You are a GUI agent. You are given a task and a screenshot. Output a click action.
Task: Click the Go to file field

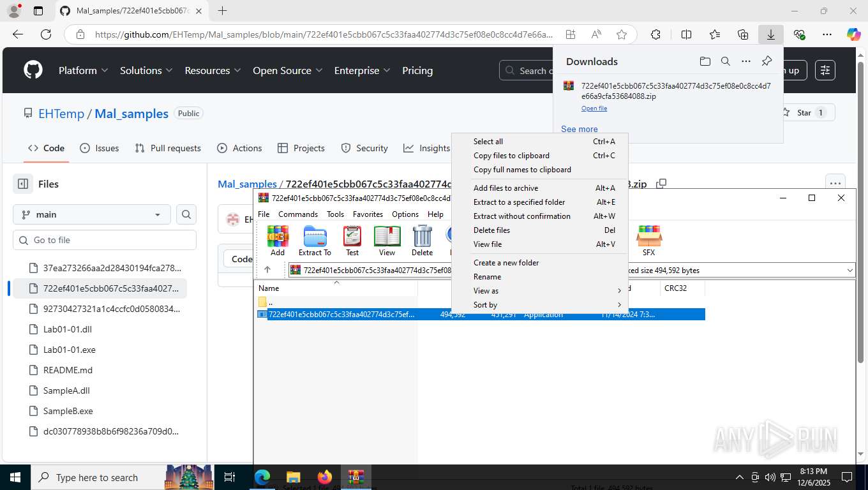pyautogui.click(x=105, y=240)
